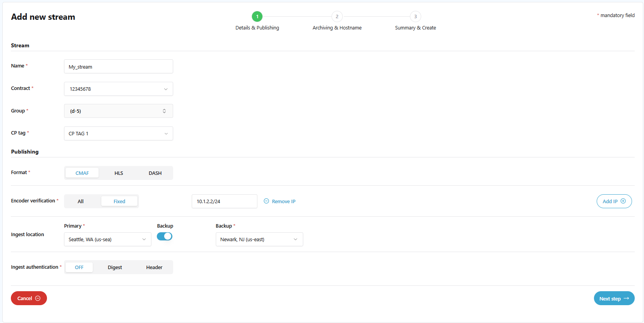Viewport: 644px width, 323px height.
Task: Toggle the Backup ingest switch
Action: click(165, 237)
